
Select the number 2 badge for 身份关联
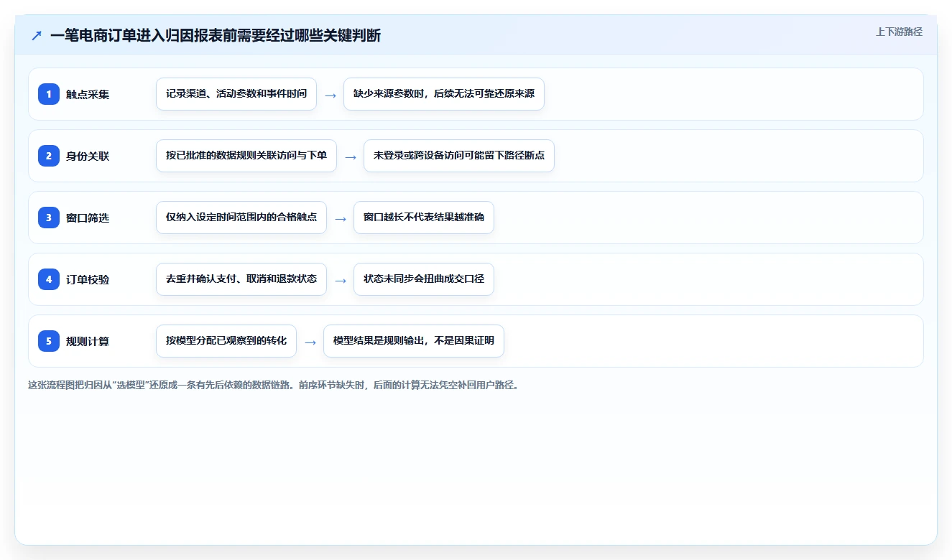click(49, 156)
